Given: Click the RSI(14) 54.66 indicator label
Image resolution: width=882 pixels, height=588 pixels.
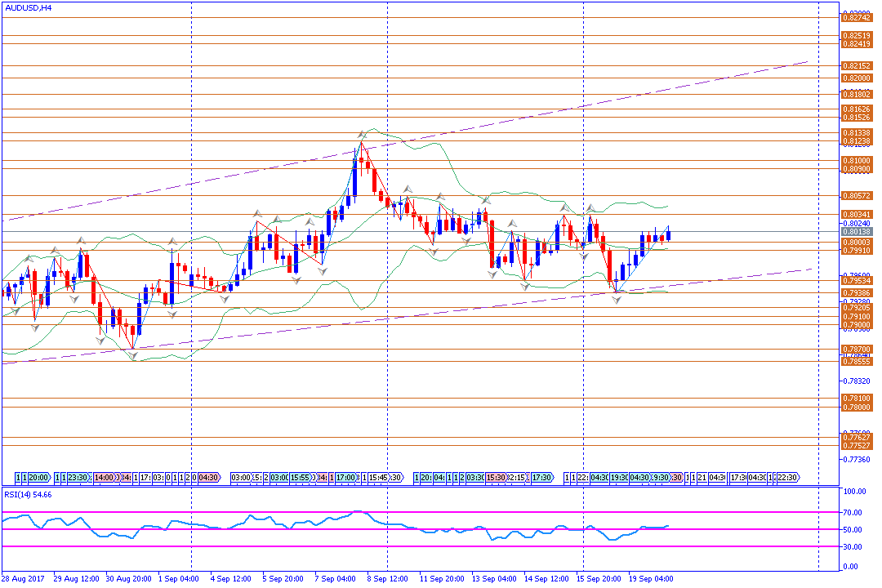Looking at the screenshot, I should pos(28,495).
